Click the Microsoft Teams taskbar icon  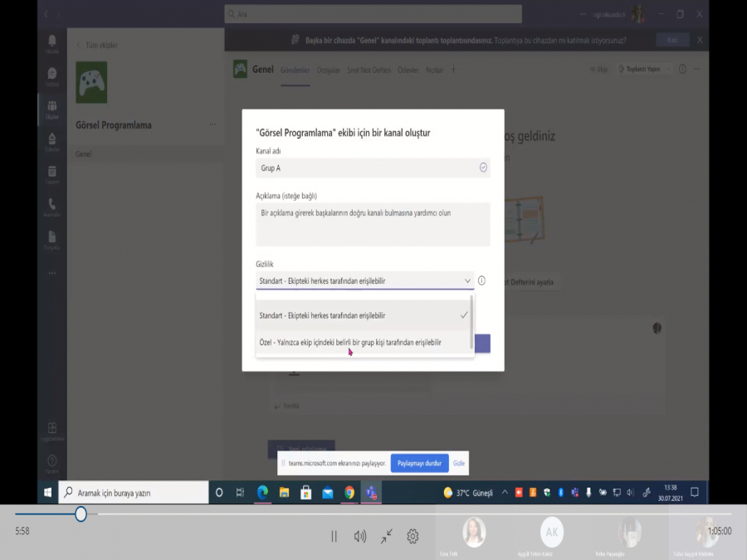(x=371, y=492)
